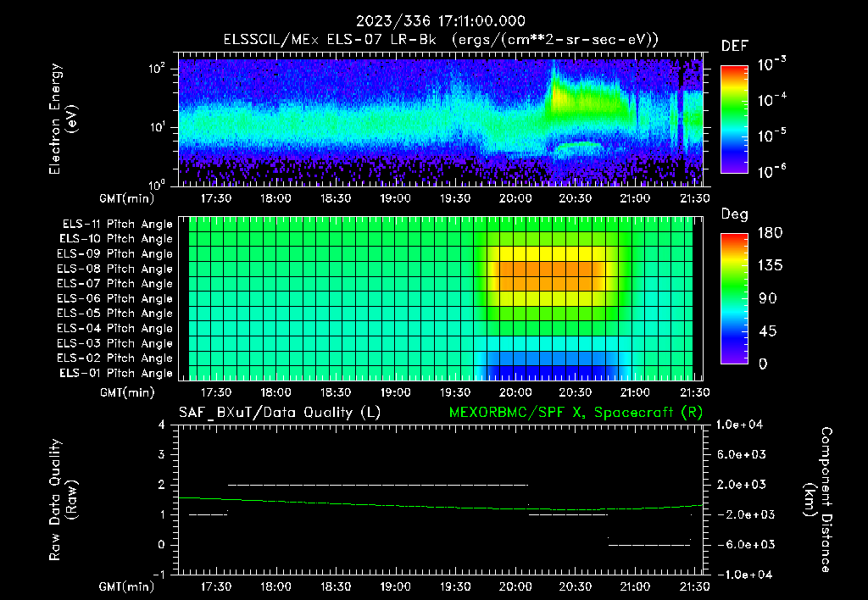Click the GMT(min) label below the bottom panel
Image resolution: width=868 pixels, height=600 pixels.
tap(127, 586)
